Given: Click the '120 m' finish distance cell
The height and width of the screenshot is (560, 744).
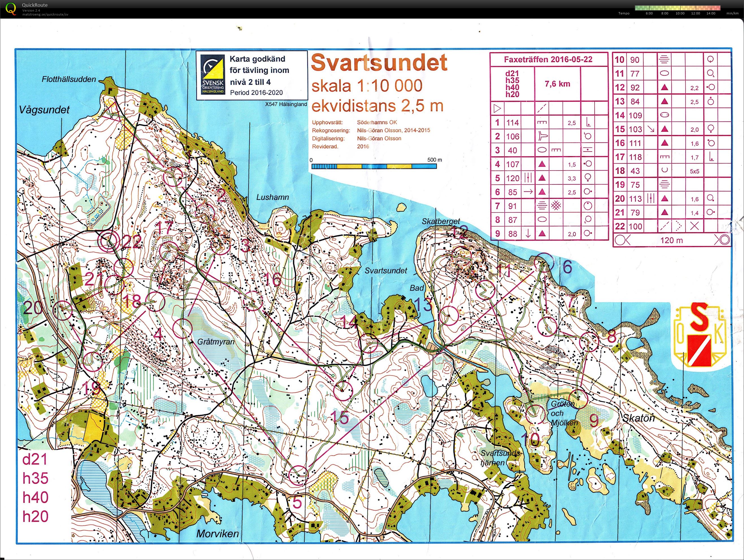Looking at the screenshot, I should point(671,240).
